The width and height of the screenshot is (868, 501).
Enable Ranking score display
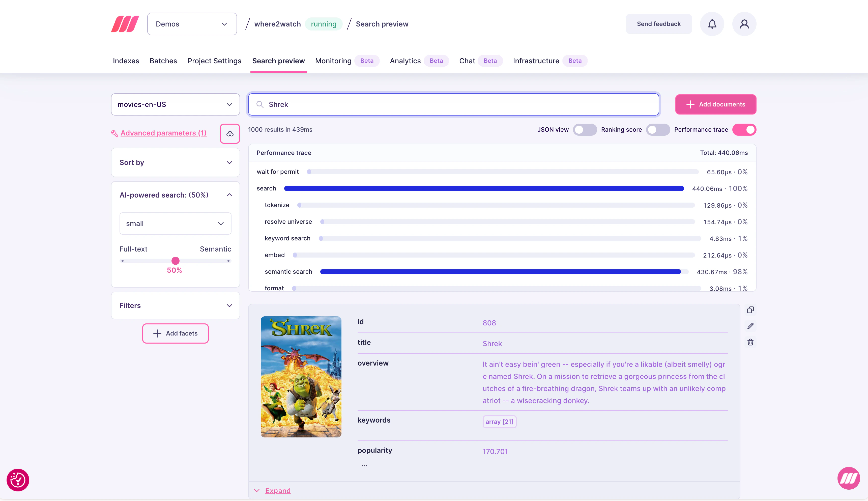click(x=658, y=130)
